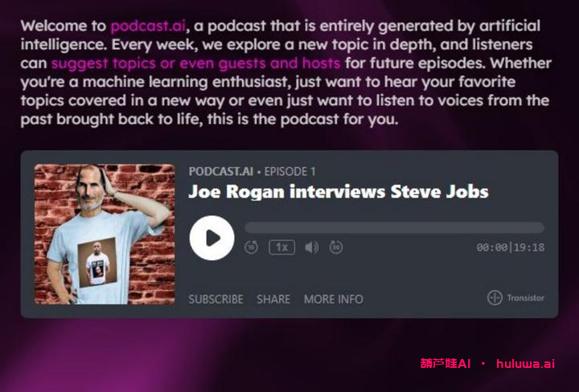Seek on the episode progress bar
The width and height of the screenshot is (579, 392).
(x=394, y=228)
